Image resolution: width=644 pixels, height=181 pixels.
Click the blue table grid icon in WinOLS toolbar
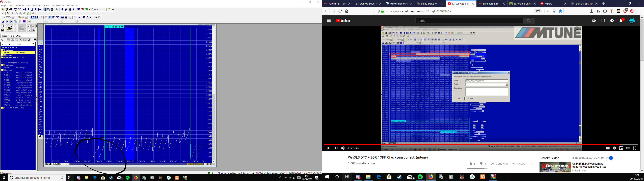click(32, 10)
